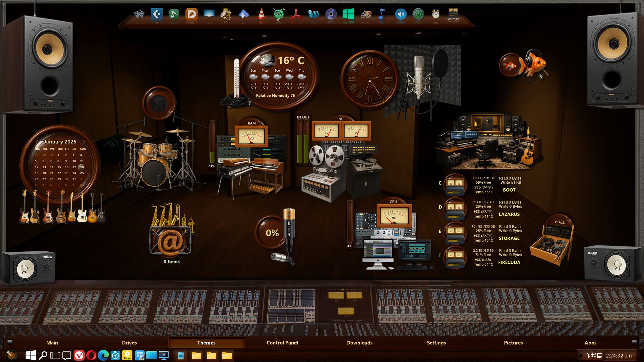
Task: Open the Downloads menu item
Action: pyautogui.click(x=359, y=343)
